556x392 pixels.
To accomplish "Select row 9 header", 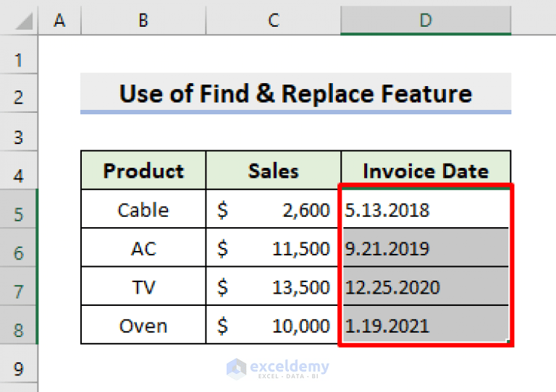I will point(18,363).
